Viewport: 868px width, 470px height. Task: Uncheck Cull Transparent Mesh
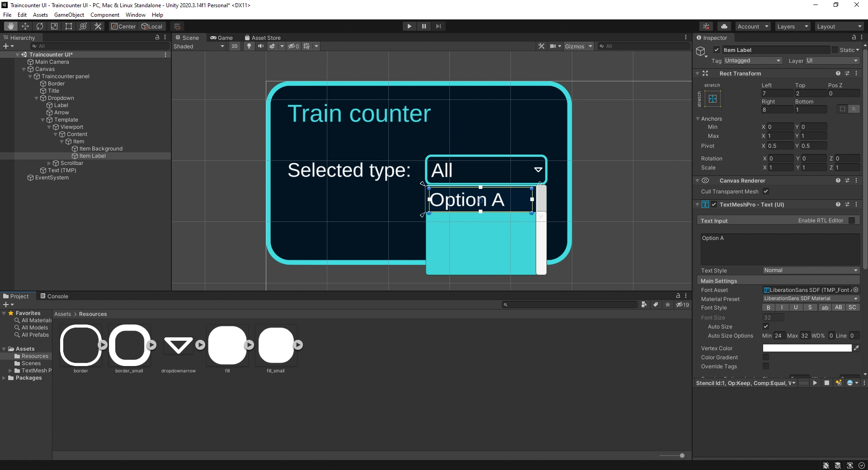click(x=766, y=191)
